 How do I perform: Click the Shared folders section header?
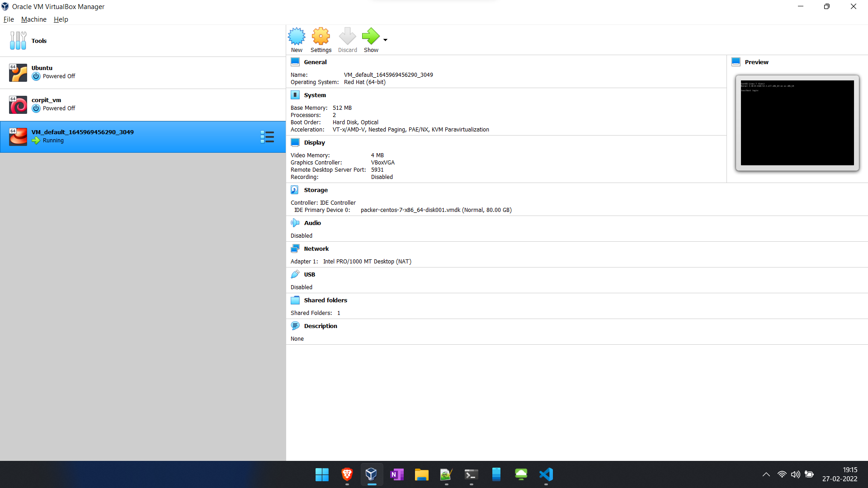(325, 300)
